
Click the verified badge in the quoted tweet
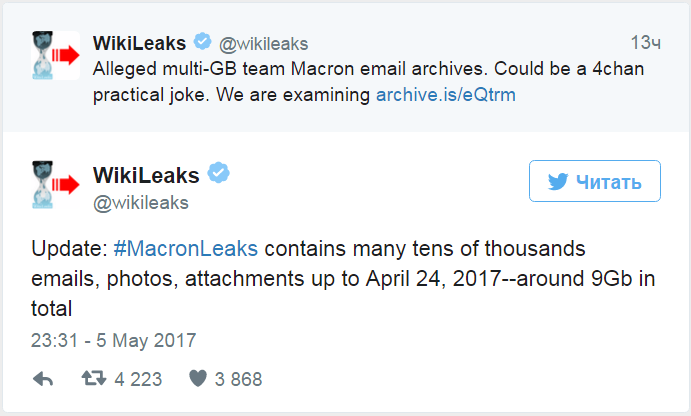[203, 43]
